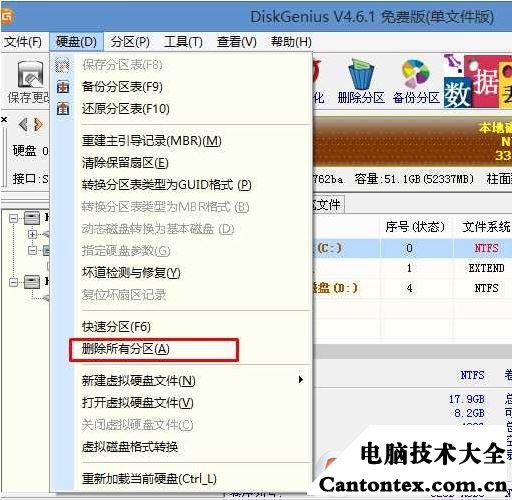Choose 转换分区表类型为GUID格式(P)
The image size is (512, 500).
coord(166,185)
